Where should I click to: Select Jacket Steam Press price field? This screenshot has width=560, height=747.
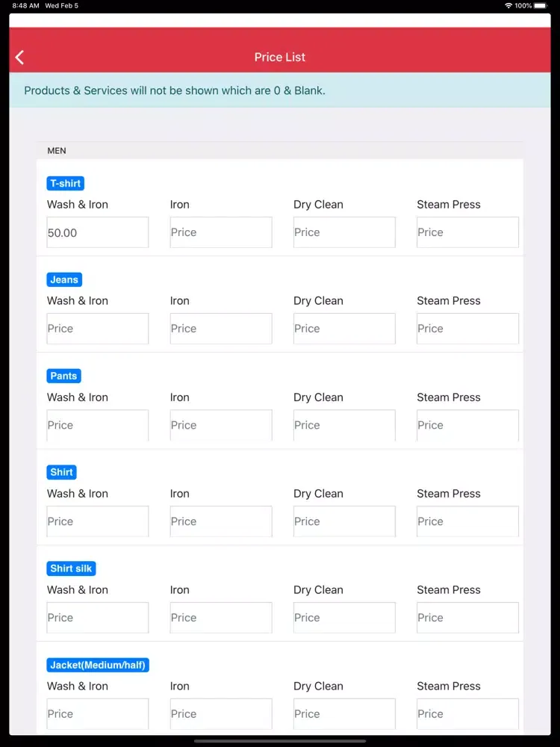pyautogui.click(x=467, y=714)
